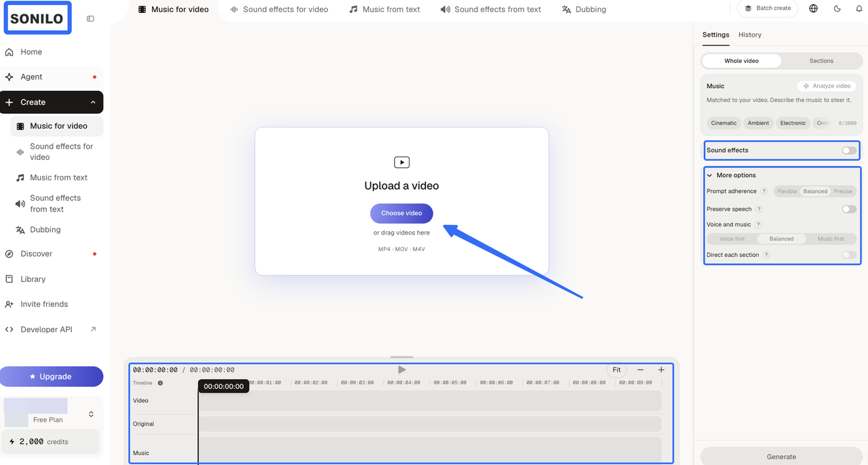Toggle dark mode moon icon
This screenshot has width=868, height=465.
point(837,9)
